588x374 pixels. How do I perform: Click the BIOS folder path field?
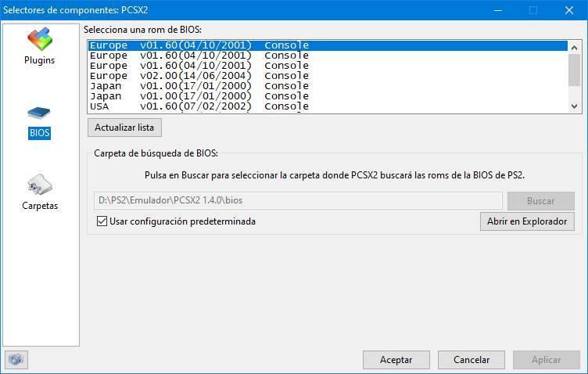(298, 200)
